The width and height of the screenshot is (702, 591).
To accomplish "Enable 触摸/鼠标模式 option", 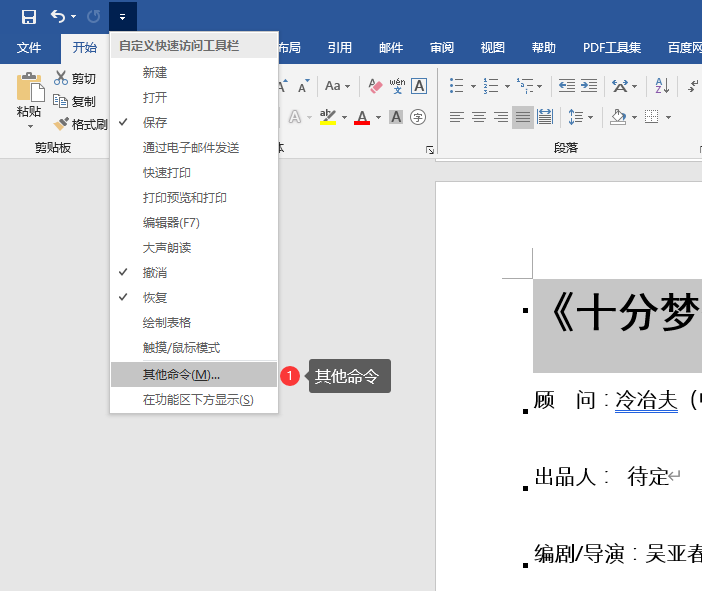I will click(x=194, y=348).
